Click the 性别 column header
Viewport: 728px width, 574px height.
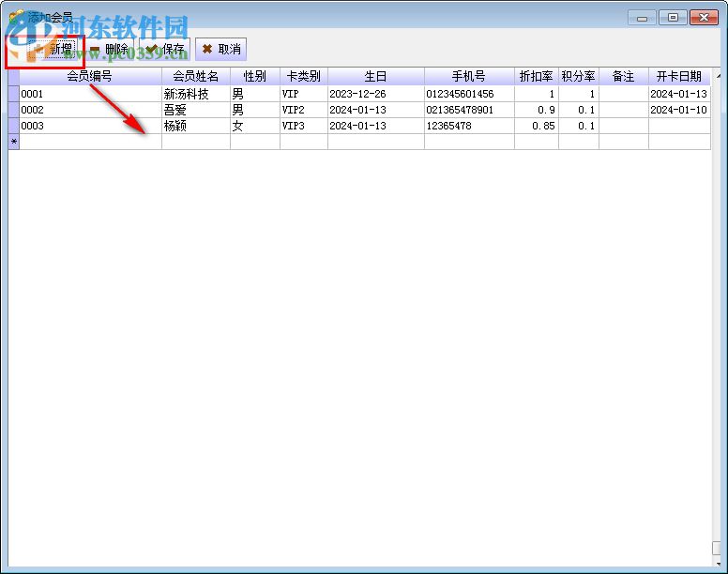point(255,76)
